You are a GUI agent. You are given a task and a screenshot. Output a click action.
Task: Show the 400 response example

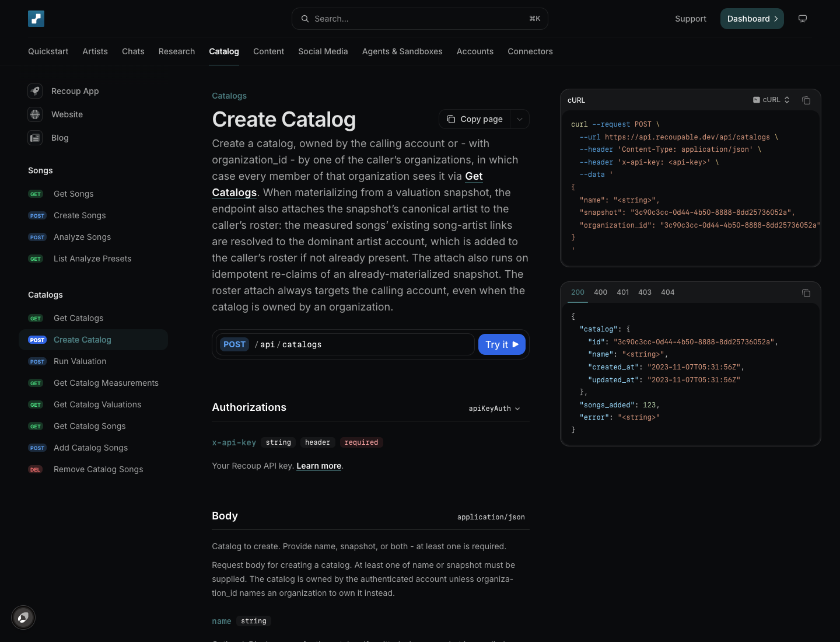click(601, 292)
